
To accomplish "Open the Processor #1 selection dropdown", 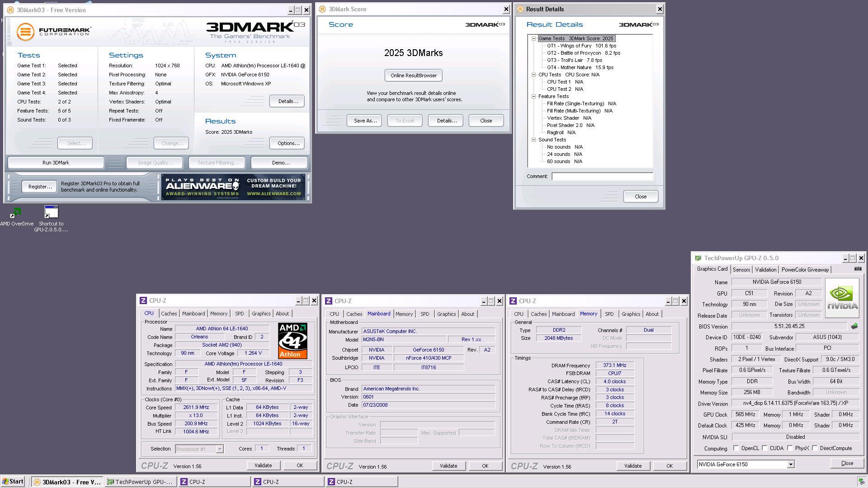I will [219, 449].
